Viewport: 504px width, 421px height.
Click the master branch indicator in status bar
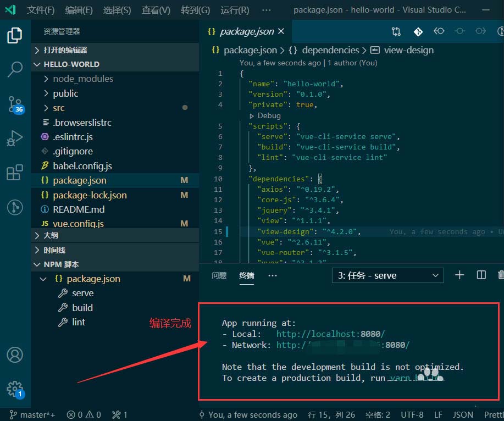pos(31,415)
